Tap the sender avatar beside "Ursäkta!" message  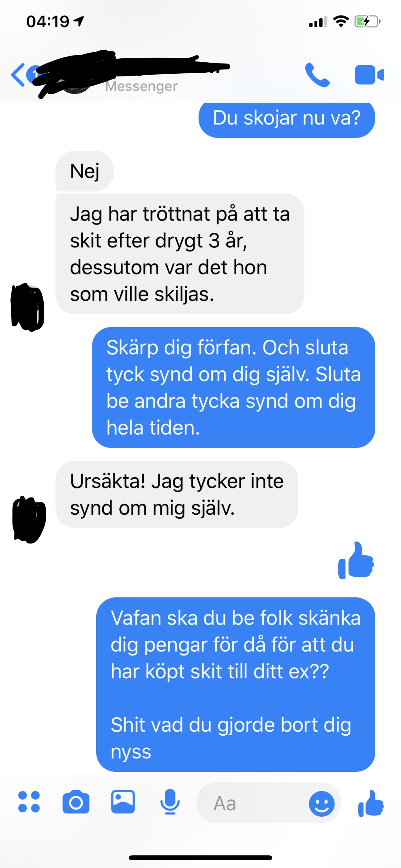click(x=29, y=519)
